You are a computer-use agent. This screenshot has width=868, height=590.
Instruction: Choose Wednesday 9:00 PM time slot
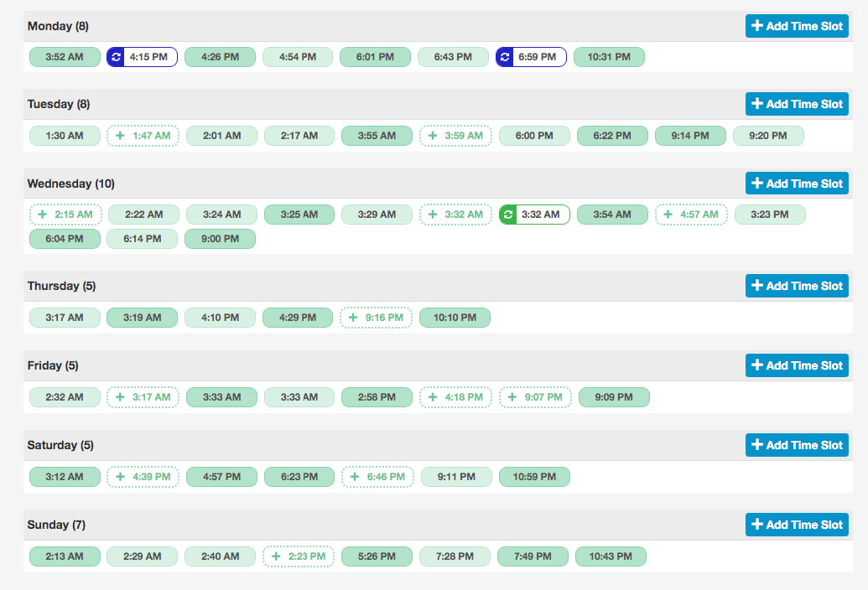[220, 239]
